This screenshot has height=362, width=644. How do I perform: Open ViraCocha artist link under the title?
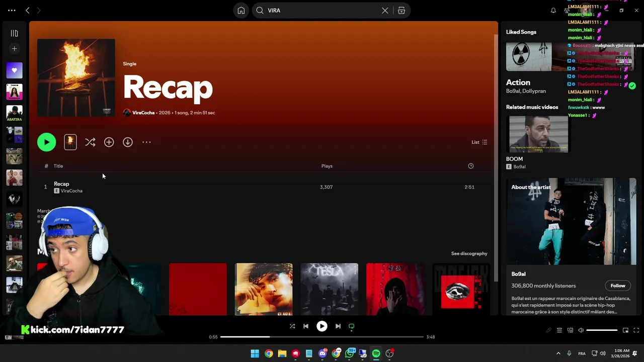143,113
